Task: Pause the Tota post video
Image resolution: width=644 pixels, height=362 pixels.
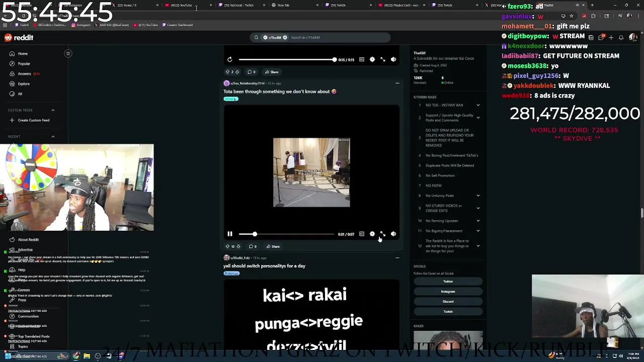Action: (x=229, y=234)
